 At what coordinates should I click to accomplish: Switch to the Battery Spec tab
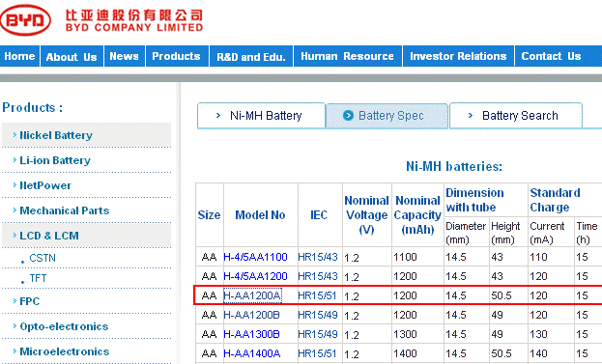387,116
